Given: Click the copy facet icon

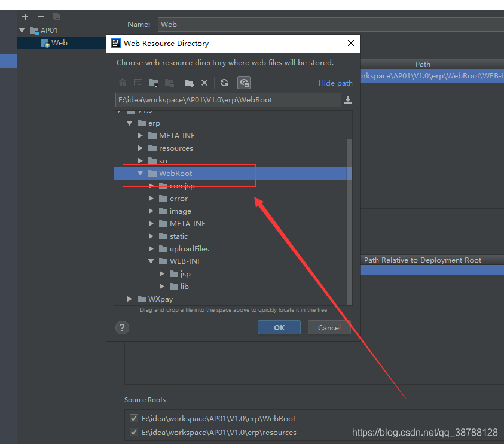Looking at the screenshot, I should click(x=56, y=16).
